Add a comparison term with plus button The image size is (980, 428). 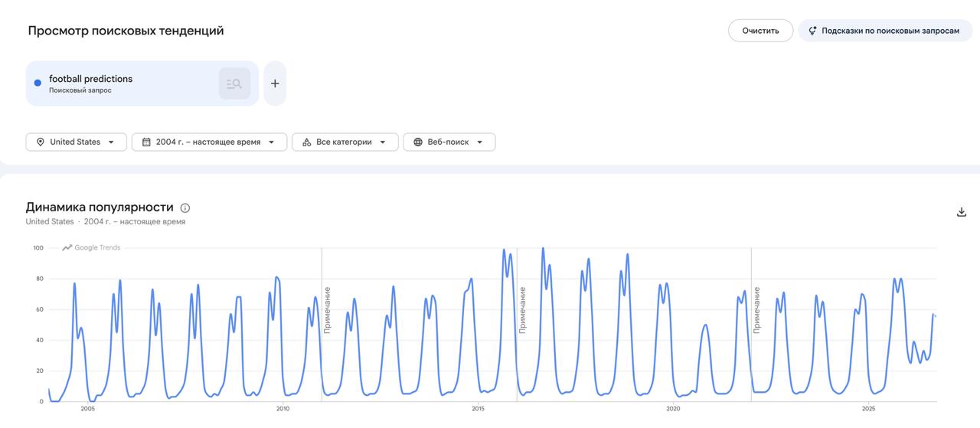point(275,83)
